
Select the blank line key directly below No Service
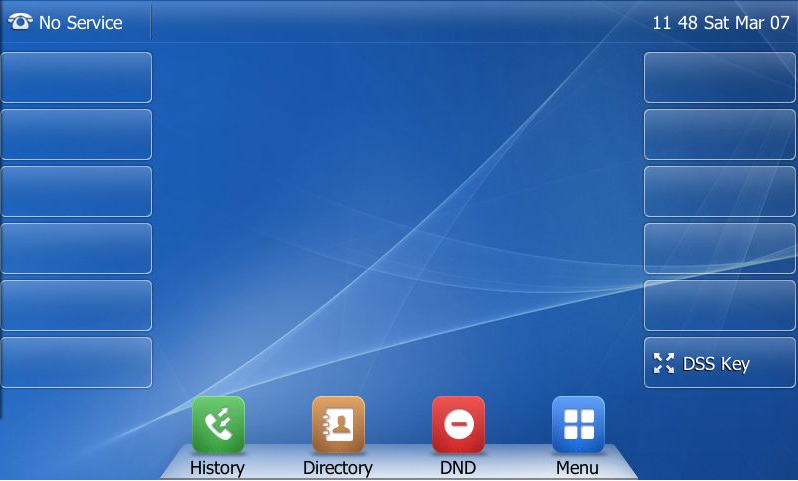tap(76, 77)
